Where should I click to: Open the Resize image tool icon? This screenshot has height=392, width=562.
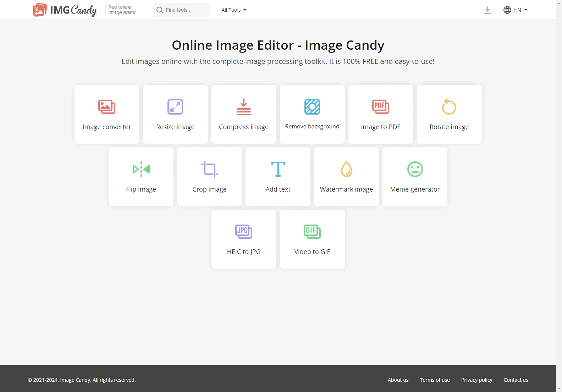coord(175,107)
